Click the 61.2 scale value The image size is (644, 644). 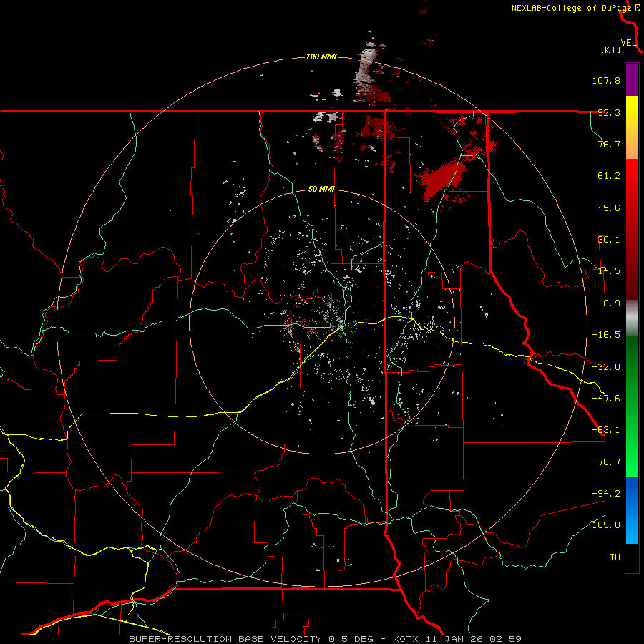(609, 176)
